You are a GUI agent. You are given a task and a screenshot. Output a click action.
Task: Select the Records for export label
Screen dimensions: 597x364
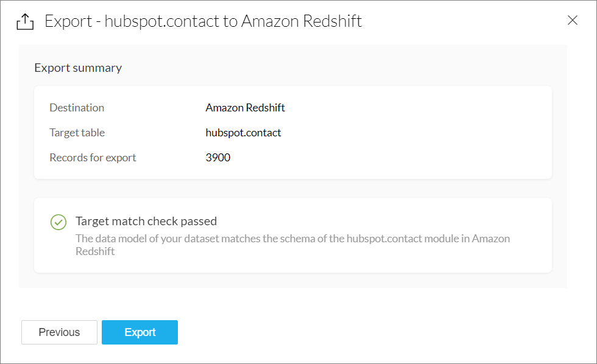click(93, 158)
